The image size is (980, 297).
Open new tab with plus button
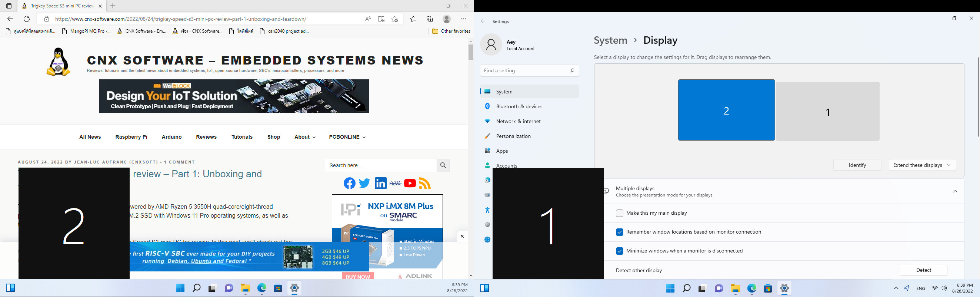(113, 6)
